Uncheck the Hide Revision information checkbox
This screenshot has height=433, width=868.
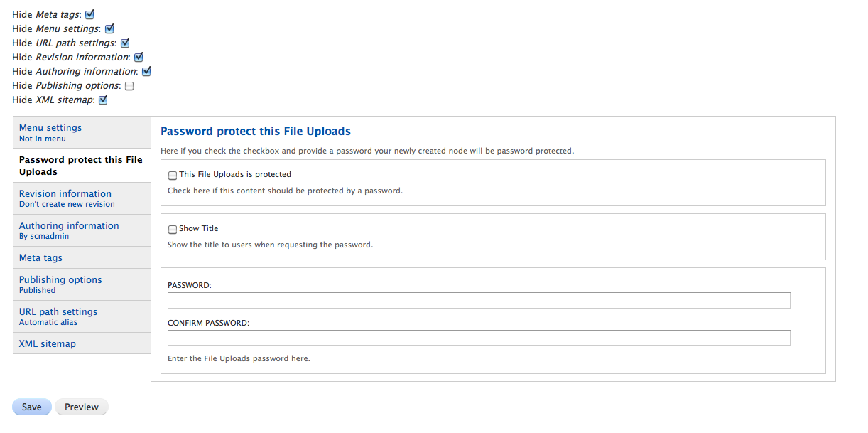point(138,56)
